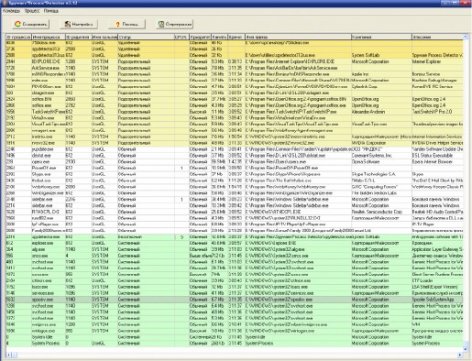Select the nvsvc32.exe process row
The height and width of the screenshot is (361, 472).
tap(234, 143)
